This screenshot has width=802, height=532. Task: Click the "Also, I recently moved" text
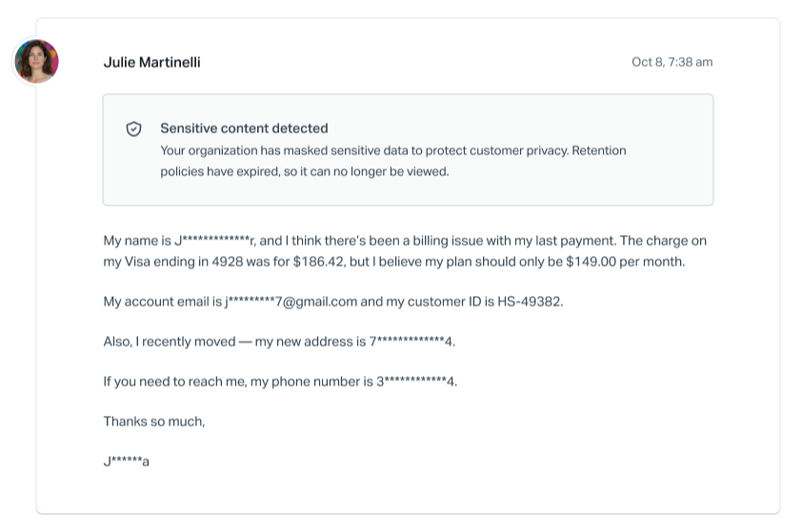[x=168, y=342]
